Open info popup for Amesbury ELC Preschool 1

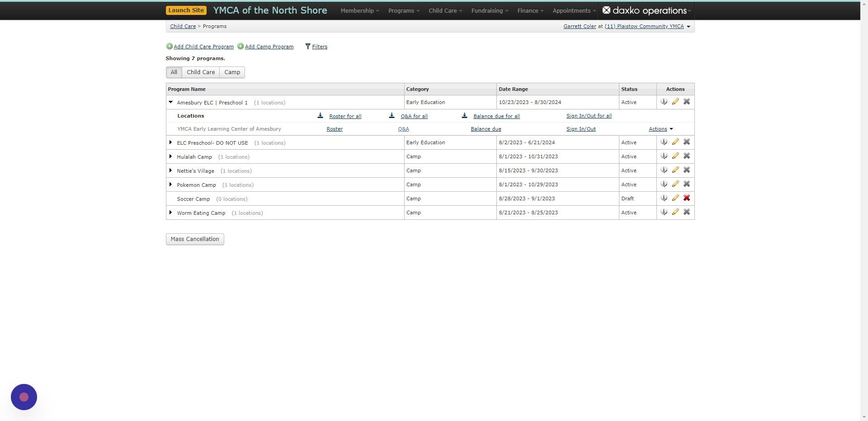click(664, 102)
